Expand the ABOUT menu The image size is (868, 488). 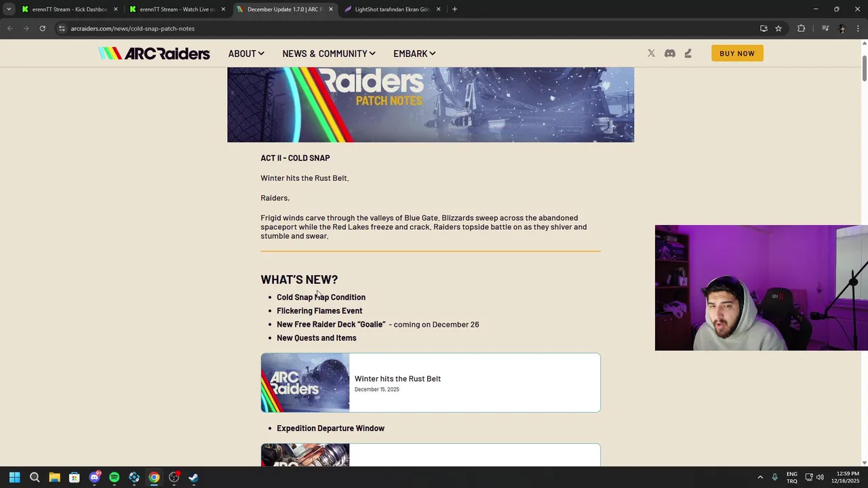pyautogui.click(x=246, y=54)
